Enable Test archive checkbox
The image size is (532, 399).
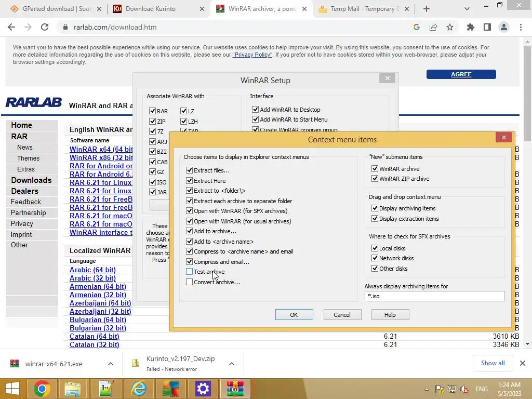pos(189,271)
